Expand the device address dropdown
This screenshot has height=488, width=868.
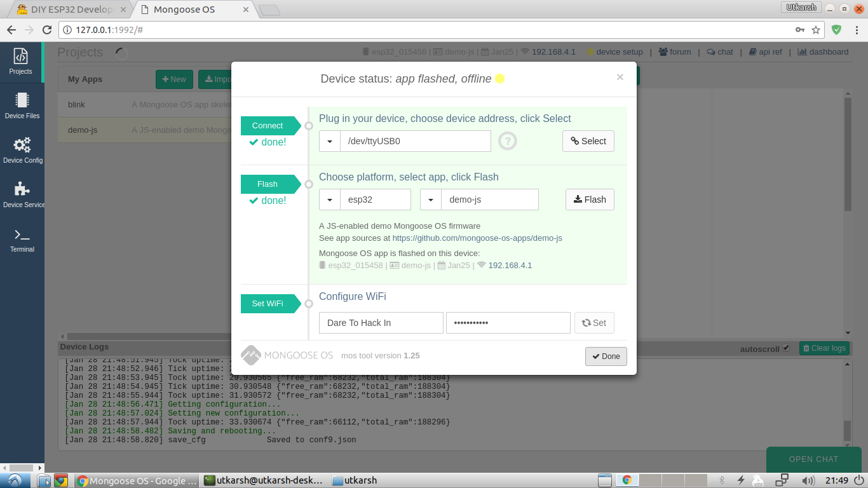[330, 141]
